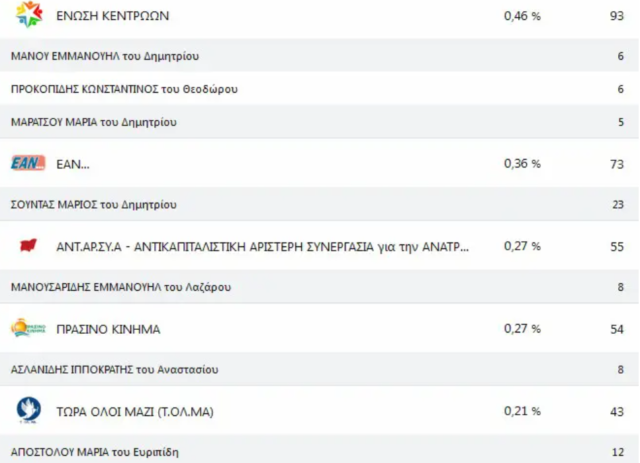
Task: Click the 73 vote total for ΕΑΝ
Action: tap(616, 163)
